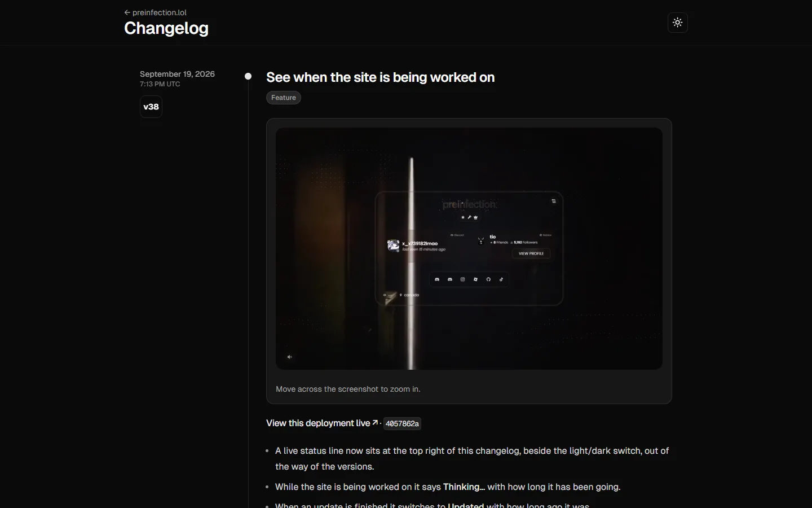
Task: Select the Feature tag label
Action: tap(284, 98)
